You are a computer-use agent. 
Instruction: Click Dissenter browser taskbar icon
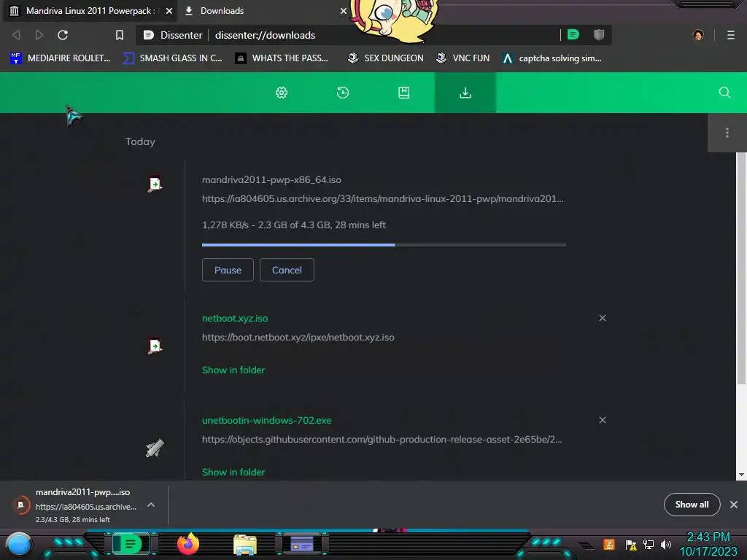131,543
